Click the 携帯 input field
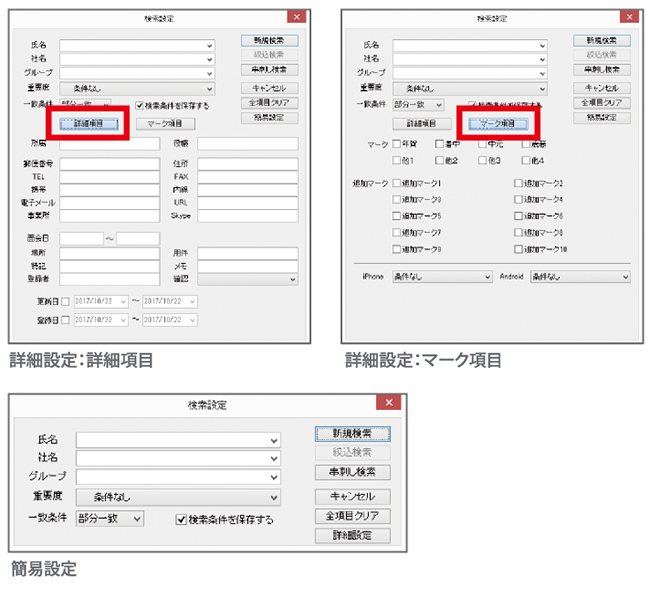Viewport: 650px width, 598px height. (x=109, y=190)
